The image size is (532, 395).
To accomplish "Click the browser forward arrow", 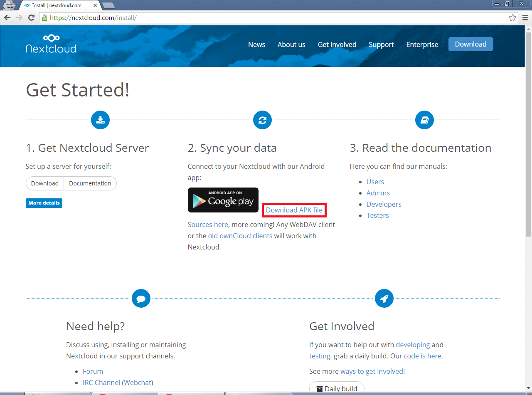I will click(x=19, y=17).
